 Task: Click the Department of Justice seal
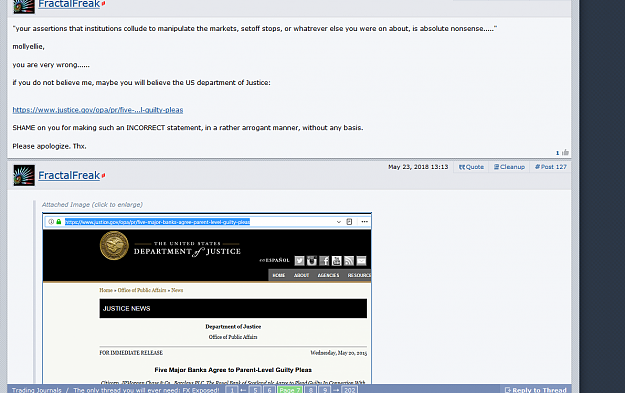114,246
